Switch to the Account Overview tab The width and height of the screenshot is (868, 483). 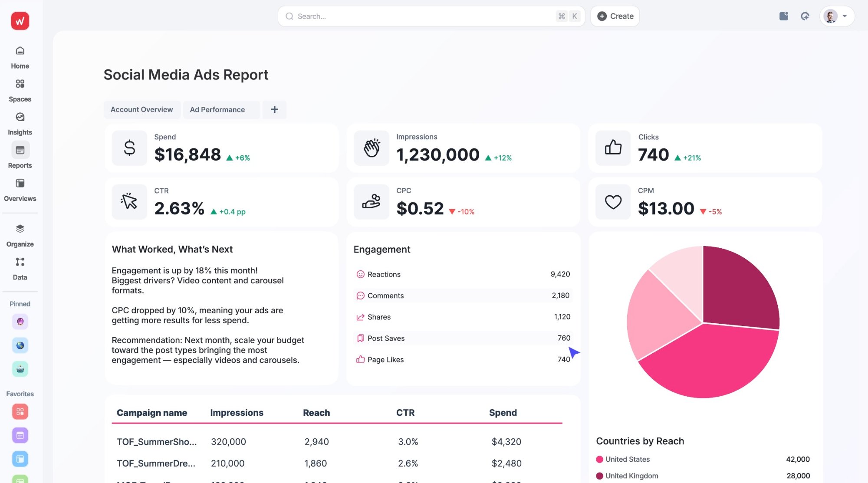[142, 109]
